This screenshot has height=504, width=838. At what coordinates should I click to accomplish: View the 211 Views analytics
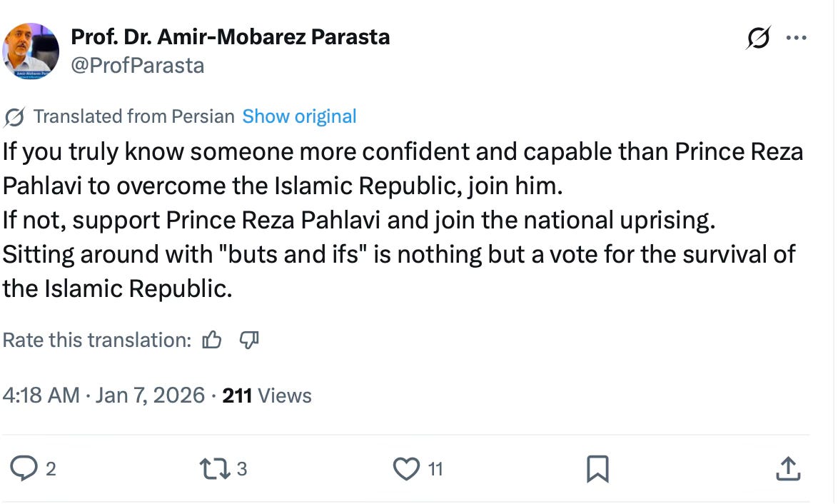267,395
